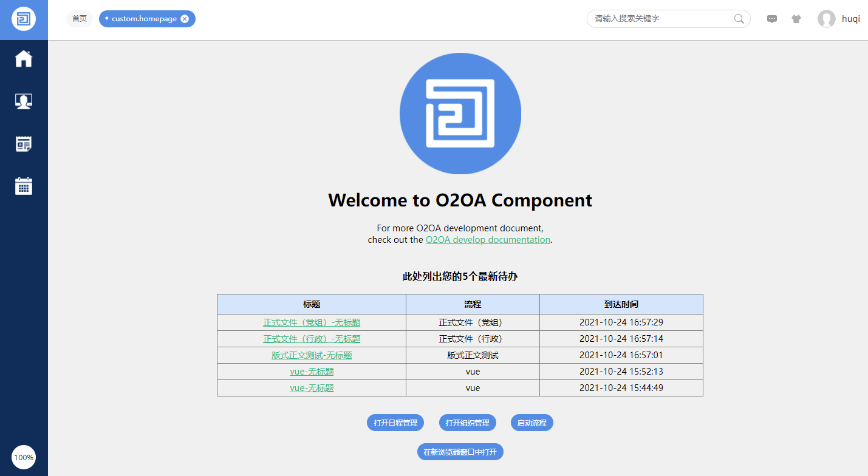Open the contacts person icon in sidebar

[x=24, y=101]
